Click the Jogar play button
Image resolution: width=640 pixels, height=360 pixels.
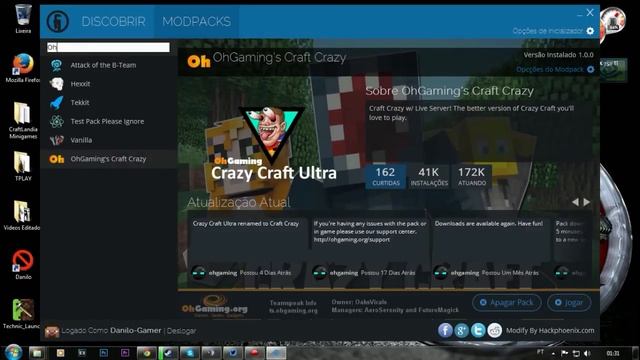pos(569,303)
